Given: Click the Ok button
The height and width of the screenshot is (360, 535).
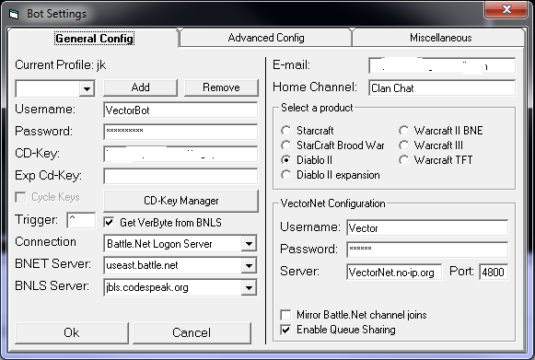Looking at the screenshot, I should pos(72,333).
